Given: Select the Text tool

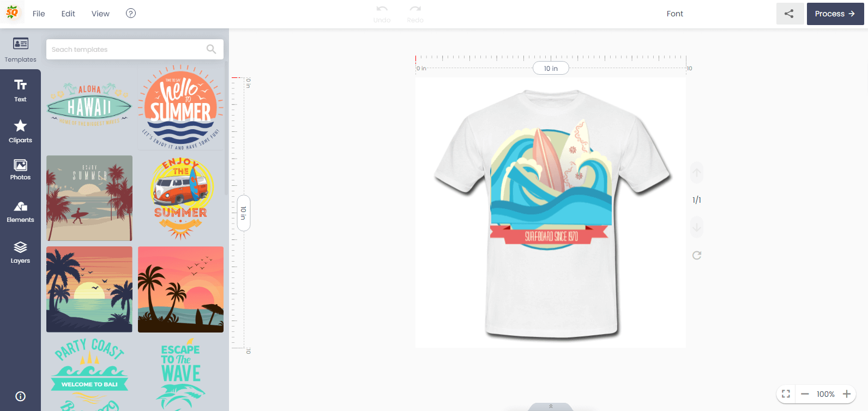Looking at the screenshot, I should pos(20,90).
